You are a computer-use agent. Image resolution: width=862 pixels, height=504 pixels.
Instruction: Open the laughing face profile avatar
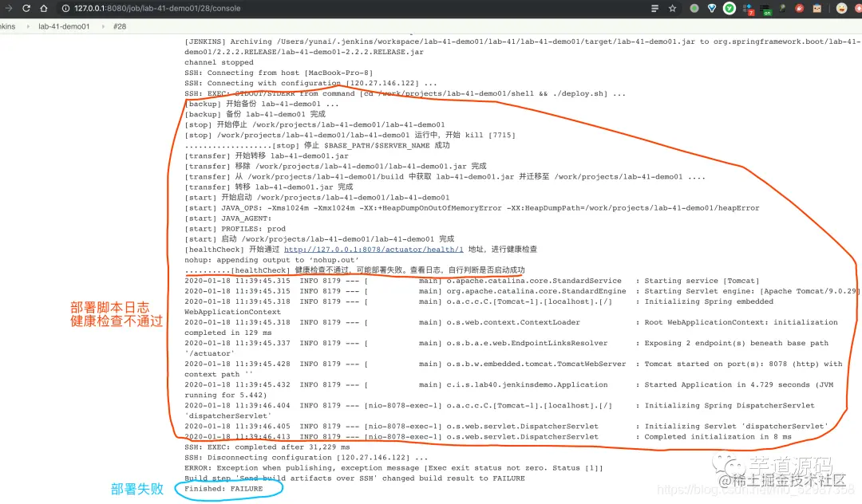pos(841,8)
